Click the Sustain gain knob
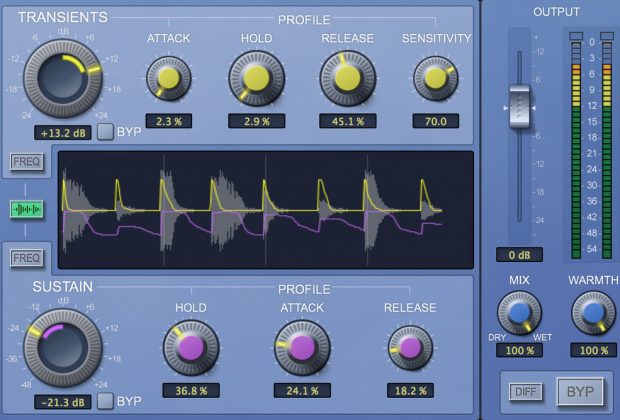620x420 pixels. coord(63,347)
